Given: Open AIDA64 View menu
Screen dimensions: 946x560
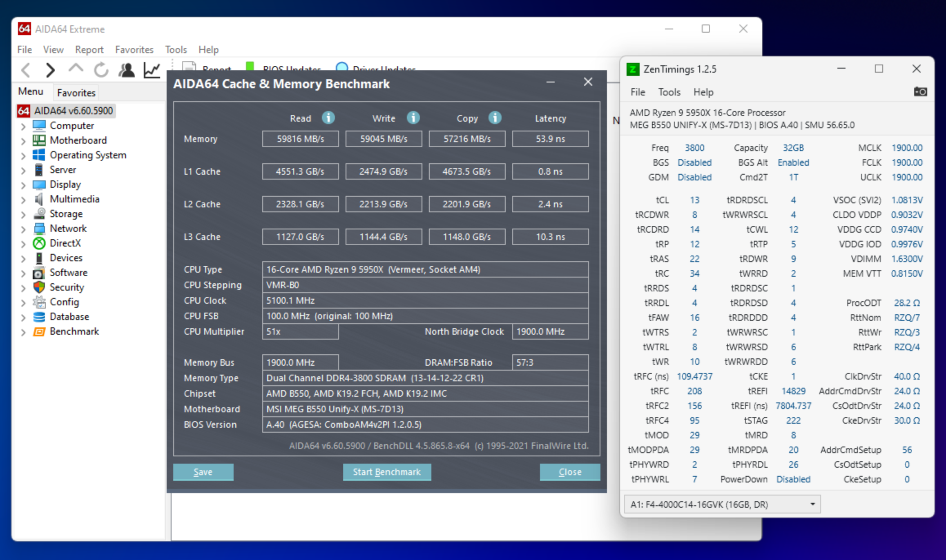Looking at the screenshot, I should [53, 49].
